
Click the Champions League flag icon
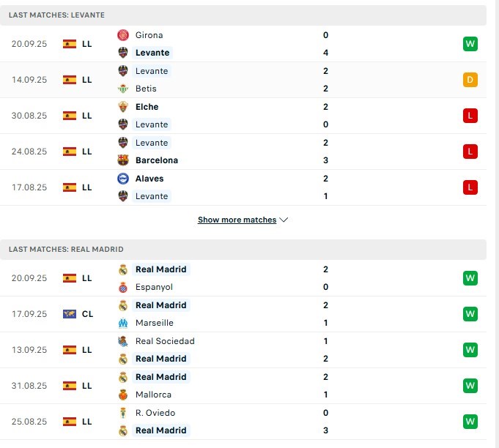70,314
